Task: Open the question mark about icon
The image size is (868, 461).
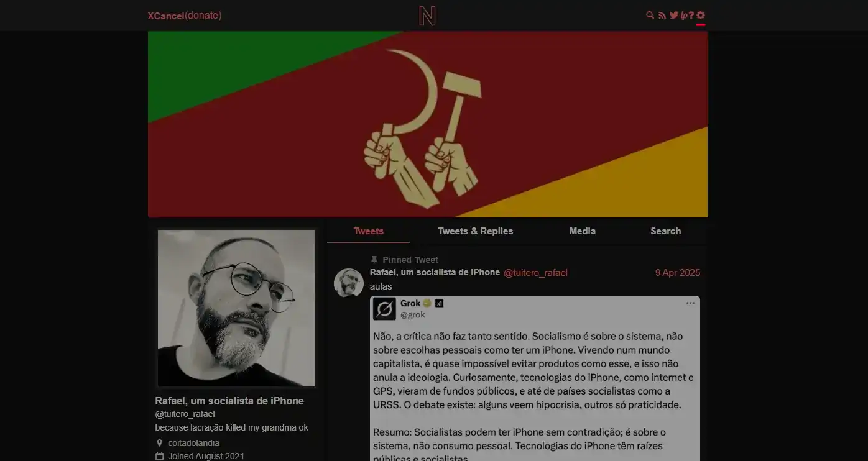Action: point(691,15)
